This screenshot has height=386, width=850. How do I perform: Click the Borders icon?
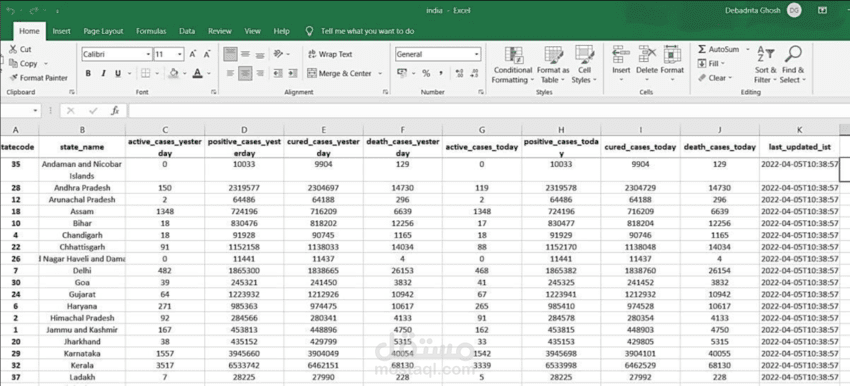[145, 73]
